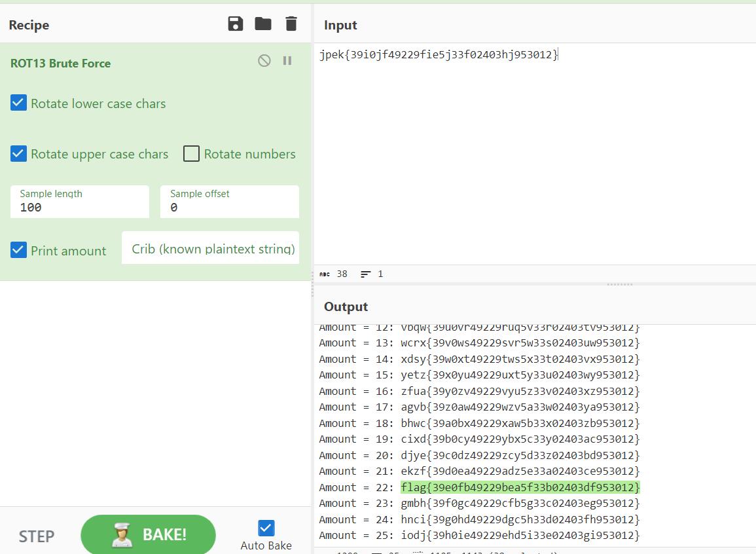Click the highlighted flag line in Output

520,487
